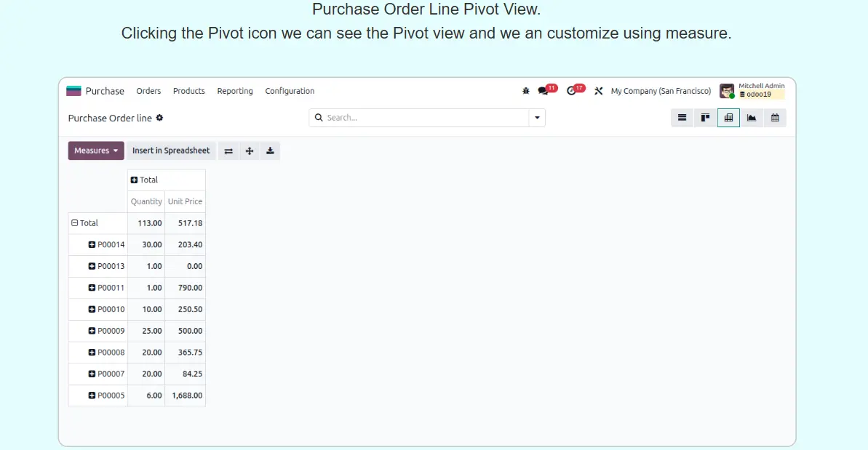Image resolution: width=868 pixels, height=450 pixels.
Task: Switch to the list view icon
Action: pos(682,118)
